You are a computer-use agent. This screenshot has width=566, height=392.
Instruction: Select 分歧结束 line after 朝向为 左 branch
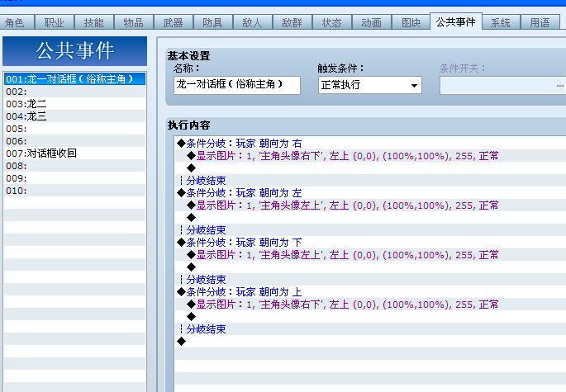(x=370, y=229)
